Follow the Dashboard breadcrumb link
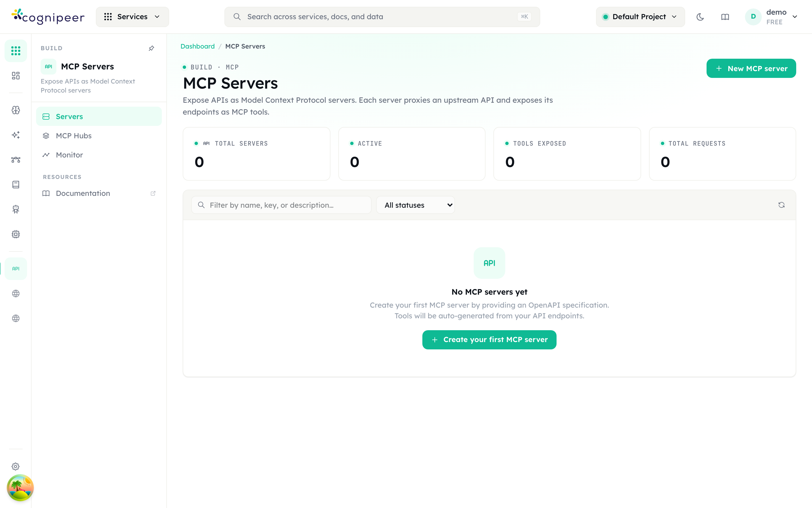Image resolution: width=812 pixels, height=508 pixels. pos(198,46)
